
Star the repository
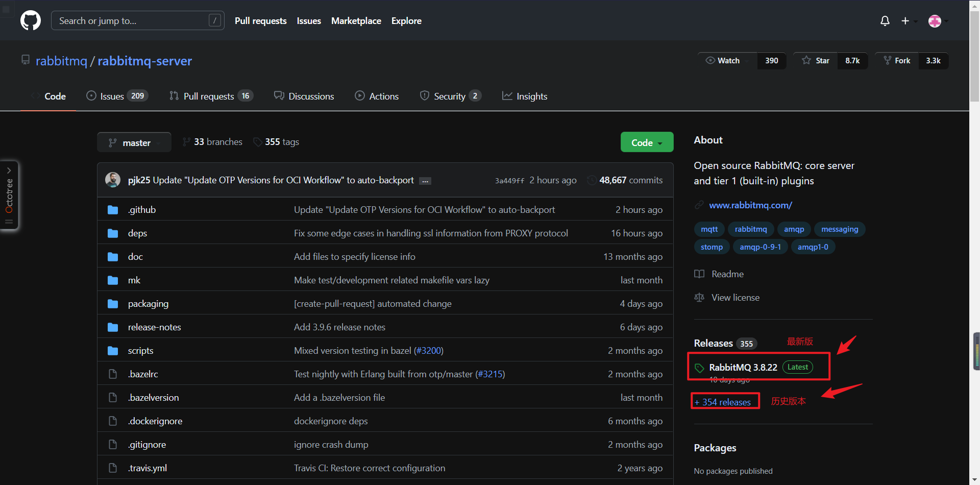pos(816,61)
